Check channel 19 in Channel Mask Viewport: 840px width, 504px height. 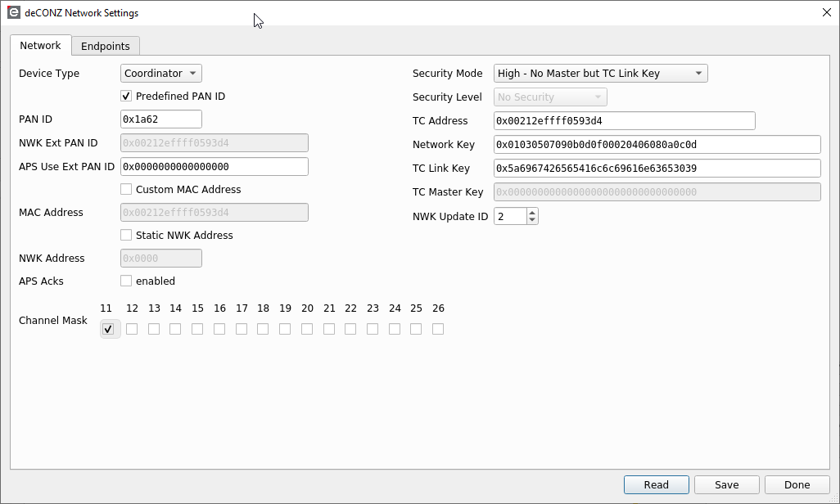coord(285,329)
